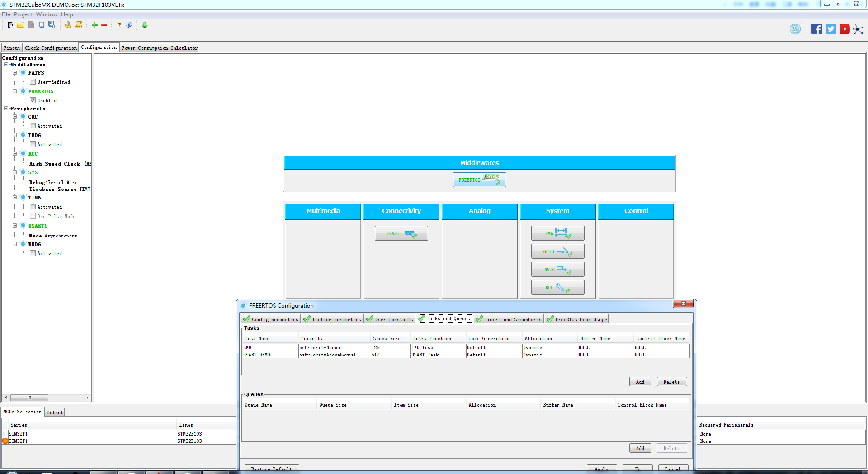Collapse the WWDG tree node
The height and width of the screenshot is (474, 868).
[15, 244]
